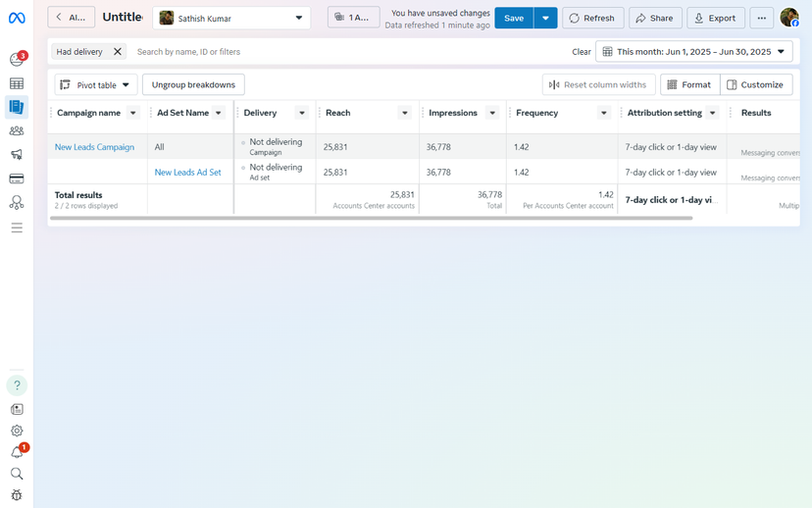Screen dimensions: 812x508
Task: Open the Help question mark icon
Action: point(17,385)
